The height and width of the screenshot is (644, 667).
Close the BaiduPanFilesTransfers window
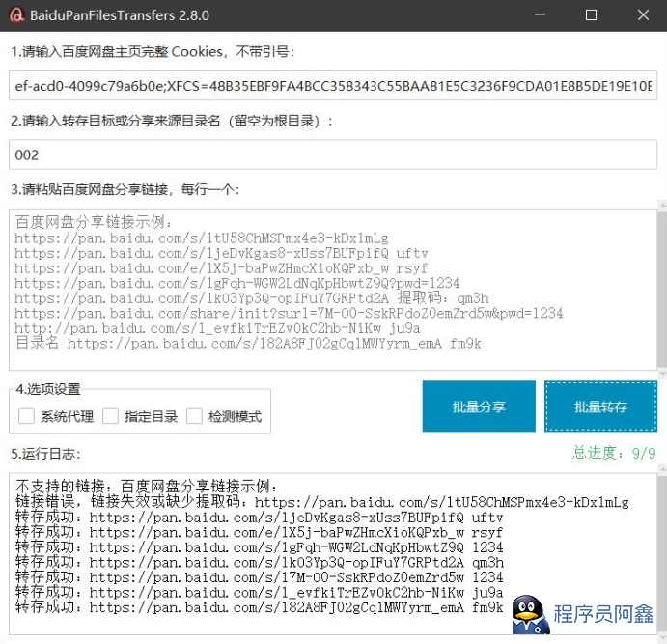pyautogui.click(x=643, y=15)
